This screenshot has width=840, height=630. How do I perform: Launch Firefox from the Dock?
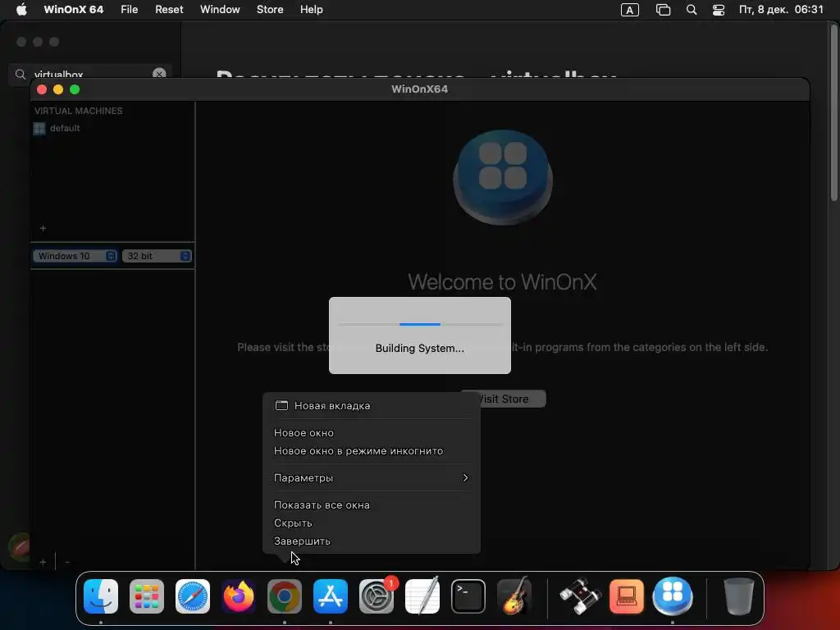tap(239, 596)
